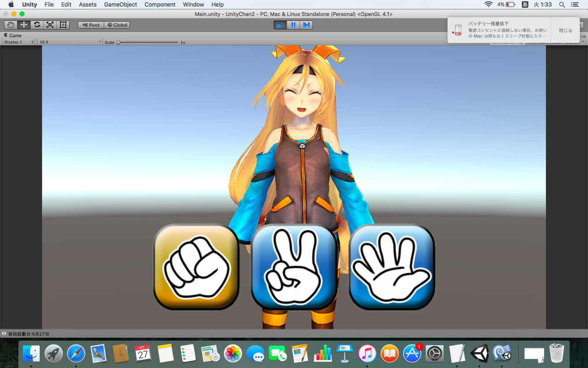Toggle the Global handle rotation button
The height and width of the screenshot is (368, 588).
117,25
